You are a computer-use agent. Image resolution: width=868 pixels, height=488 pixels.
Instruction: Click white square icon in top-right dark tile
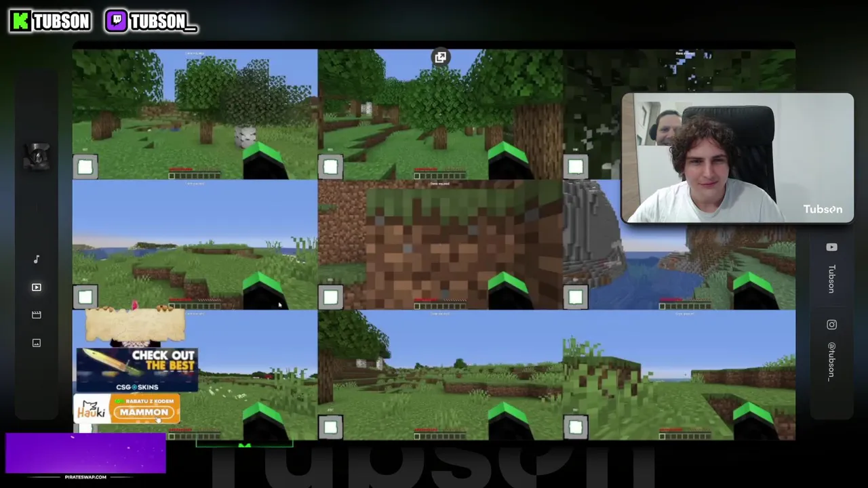tap(575, 167)
